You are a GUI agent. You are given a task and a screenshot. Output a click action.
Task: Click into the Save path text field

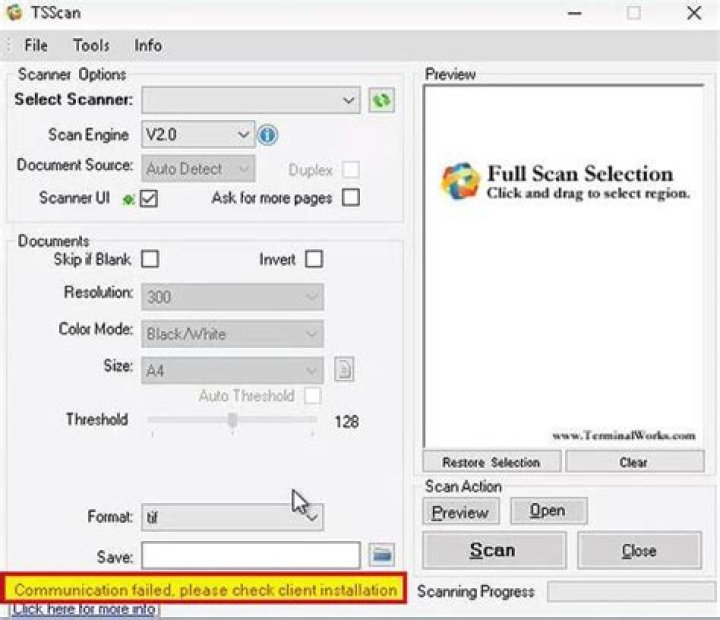250,554
